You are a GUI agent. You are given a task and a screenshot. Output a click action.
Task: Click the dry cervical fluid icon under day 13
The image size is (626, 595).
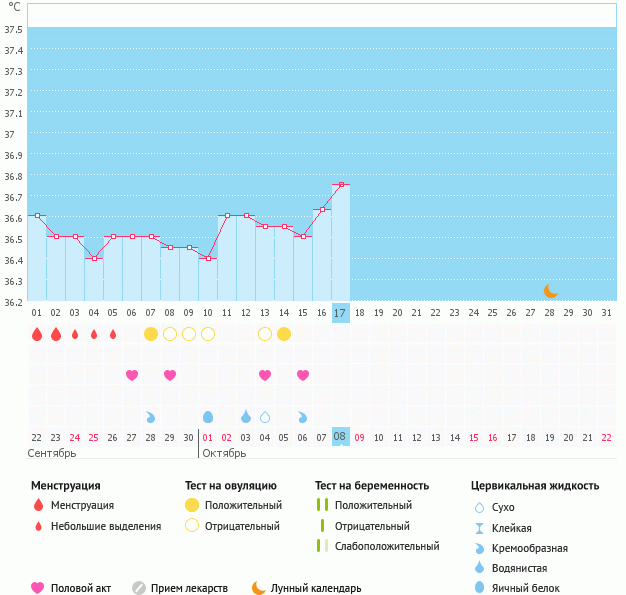pos(265,417)
